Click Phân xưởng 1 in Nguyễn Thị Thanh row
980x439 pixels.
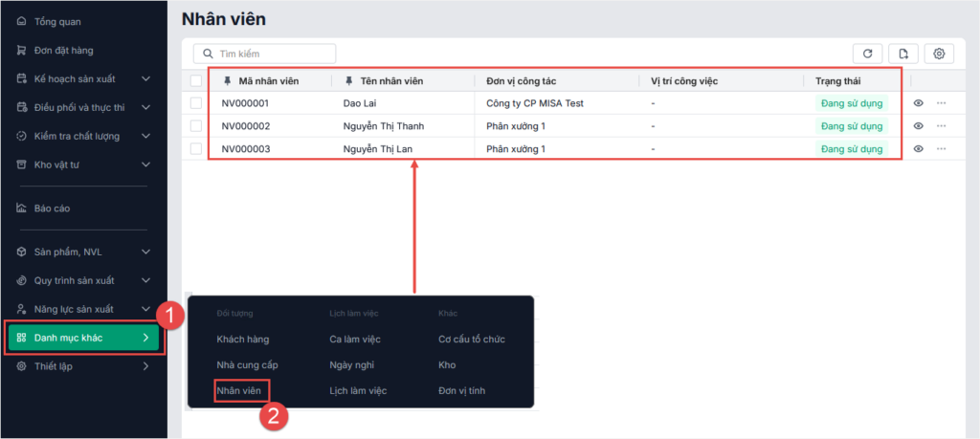point(516,126)
